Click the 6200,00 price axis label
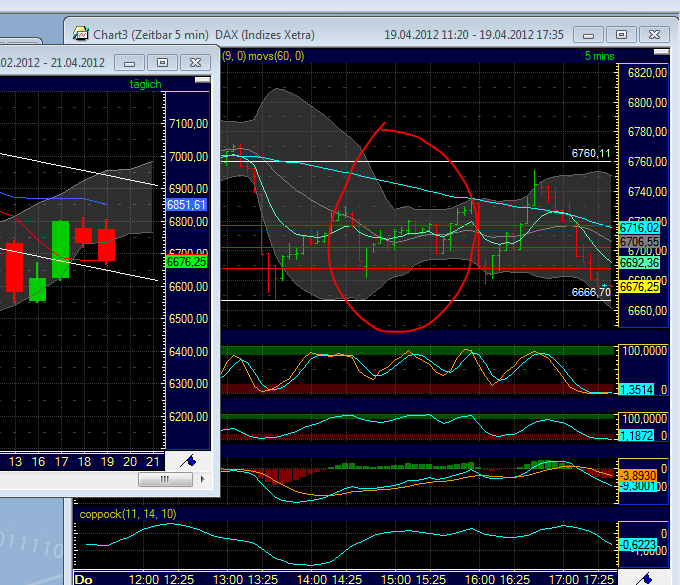The height and width of the screenshot is (585, 680). (x=189, y=417)
